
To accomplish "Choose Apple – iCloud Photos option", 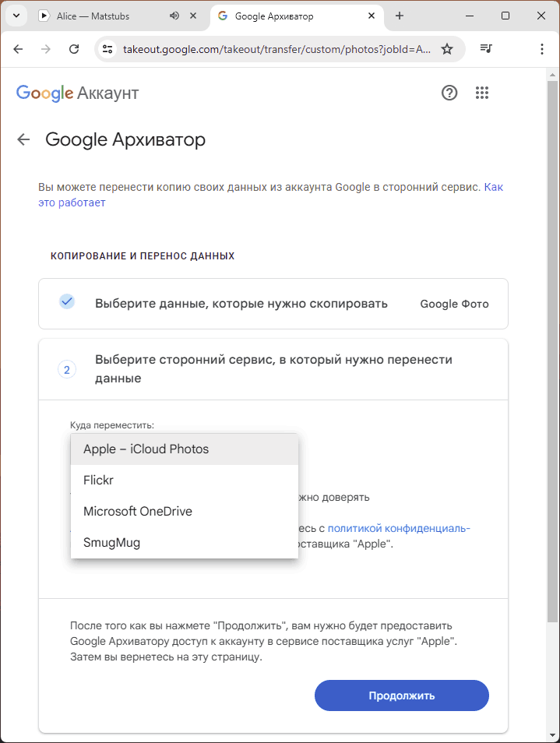I will [185, 449].
